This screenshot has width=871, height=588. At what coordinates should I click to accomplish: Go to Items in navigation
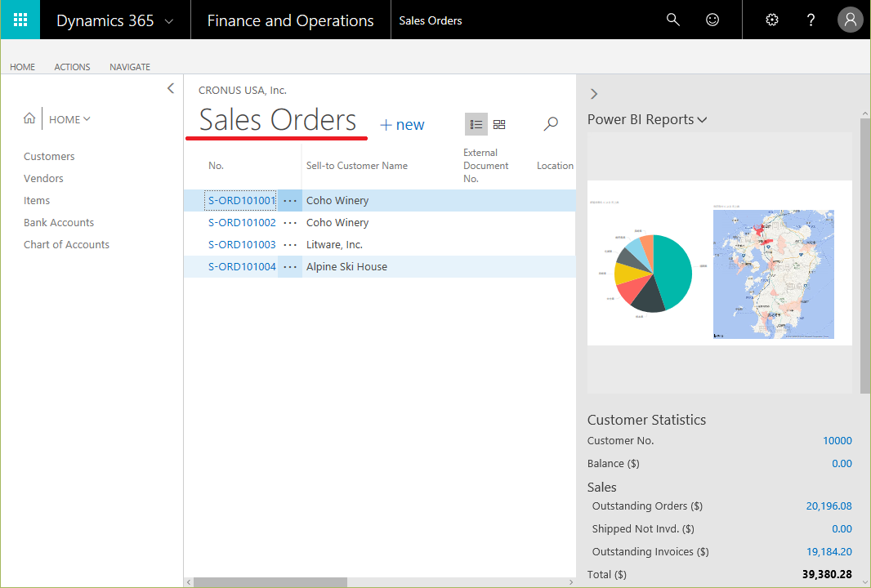click(x=37, y=200)
